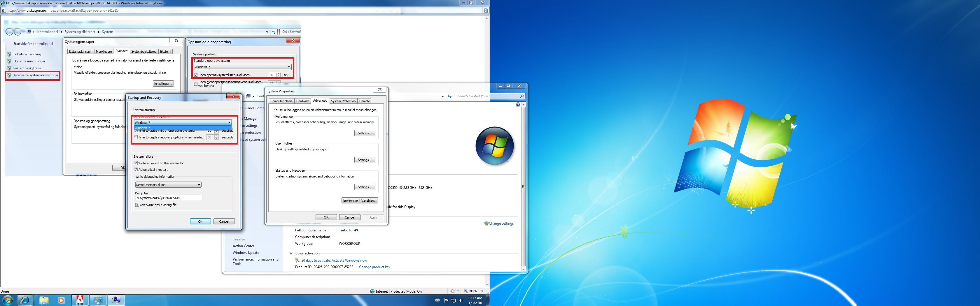The image size is (980, 306).
Task: Open Standard operativsystem Windows 7 dropdown
Action: (242, 67)
